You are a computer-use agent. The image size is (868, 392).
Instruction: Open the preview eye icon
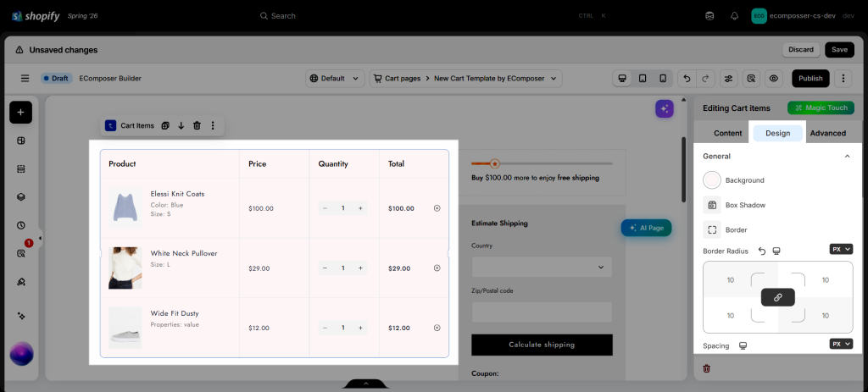[x=773, y=79]
